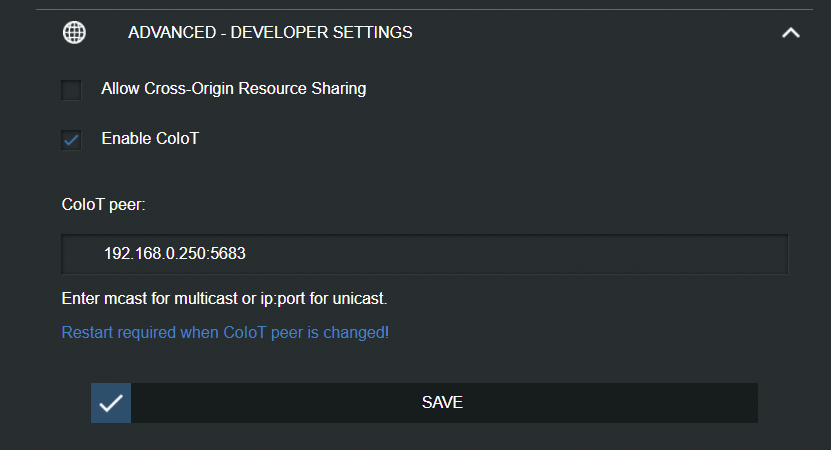The width and height of the screenshot is (831, 450).
Task: Click the word unicast in the hint line
Action: coord(359,298)
